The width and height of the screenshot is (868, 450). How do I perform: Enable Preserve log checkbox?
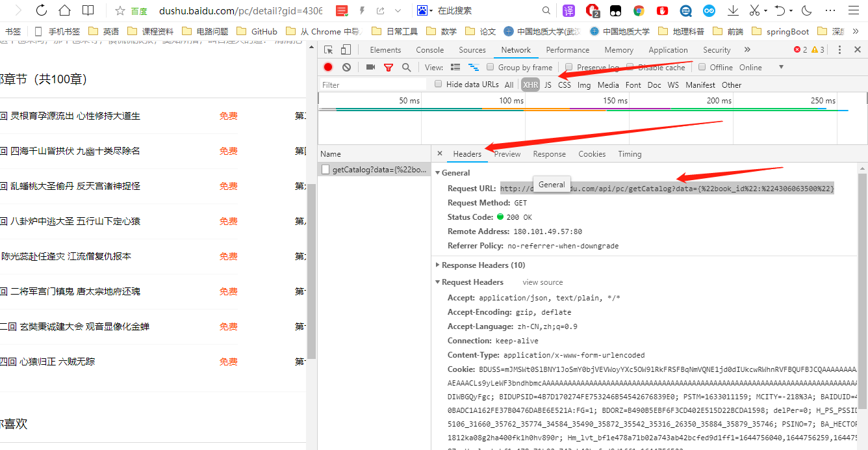coord(569,67)
